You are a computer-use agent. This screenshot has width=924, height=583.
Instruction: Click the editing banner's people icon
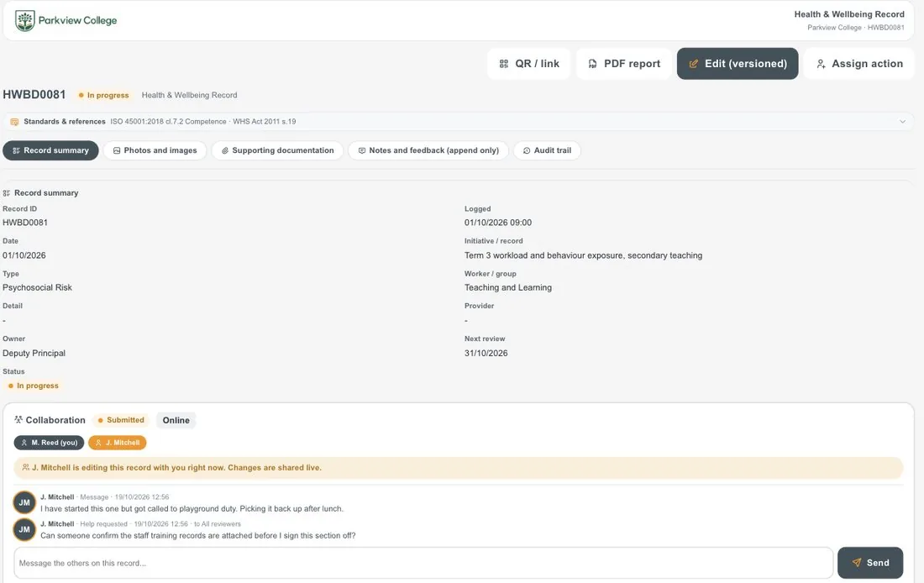[25, 467]
